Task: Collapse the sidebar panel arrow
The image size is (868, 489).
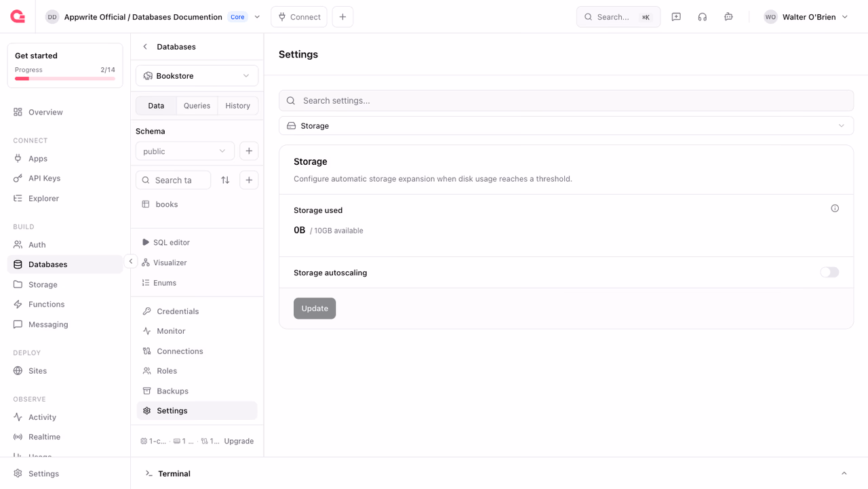Action: pos(131,261)
